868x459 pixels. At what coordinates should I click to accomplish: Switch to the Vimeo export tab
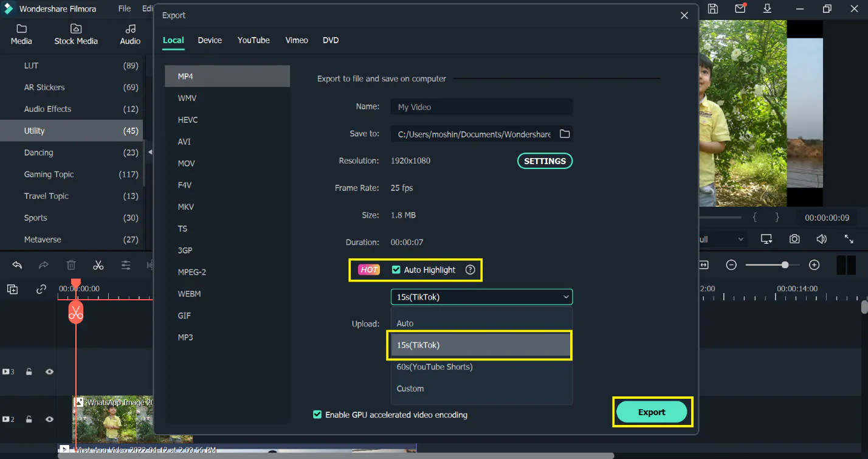click(x=297, y=40)
